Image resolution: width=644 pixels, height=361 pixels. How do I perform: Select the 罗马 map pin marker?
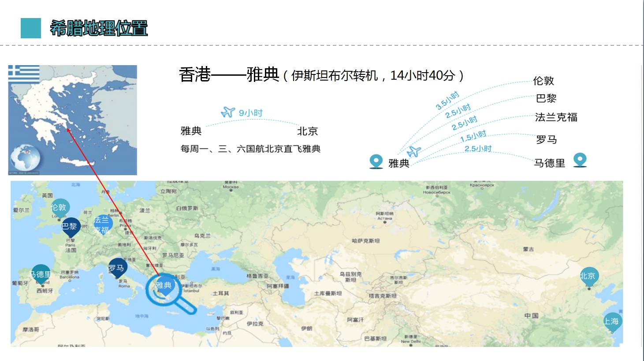pos(117,268)
